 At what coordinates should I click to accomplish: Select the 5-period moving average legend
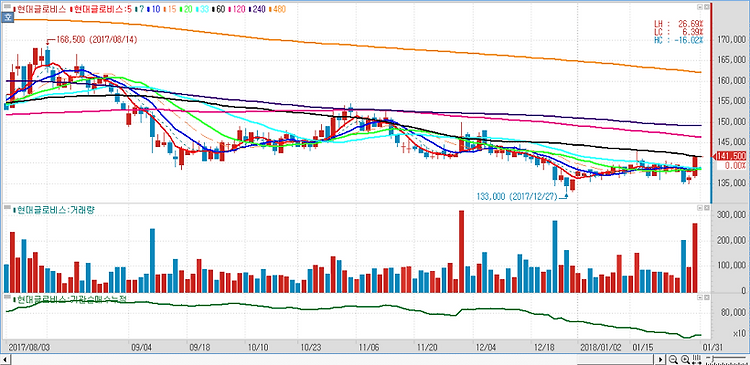point(101,9)
